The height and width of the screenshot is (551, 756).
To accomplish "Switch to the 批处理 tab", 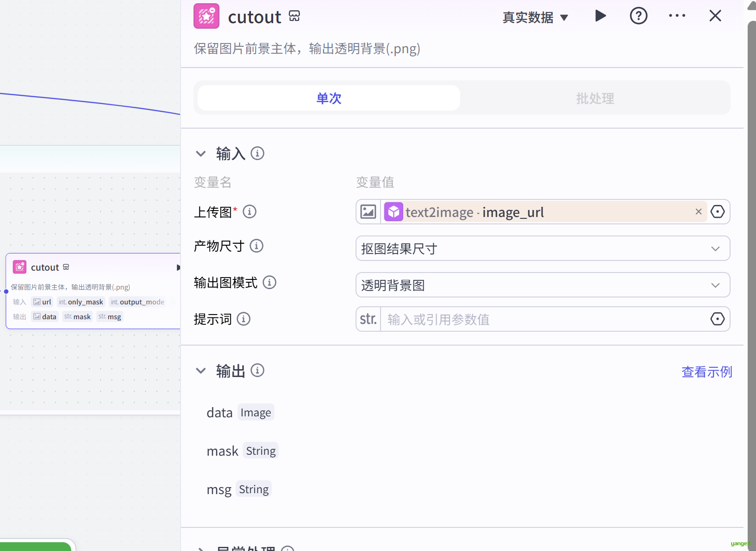I will (x=595, y=98).
